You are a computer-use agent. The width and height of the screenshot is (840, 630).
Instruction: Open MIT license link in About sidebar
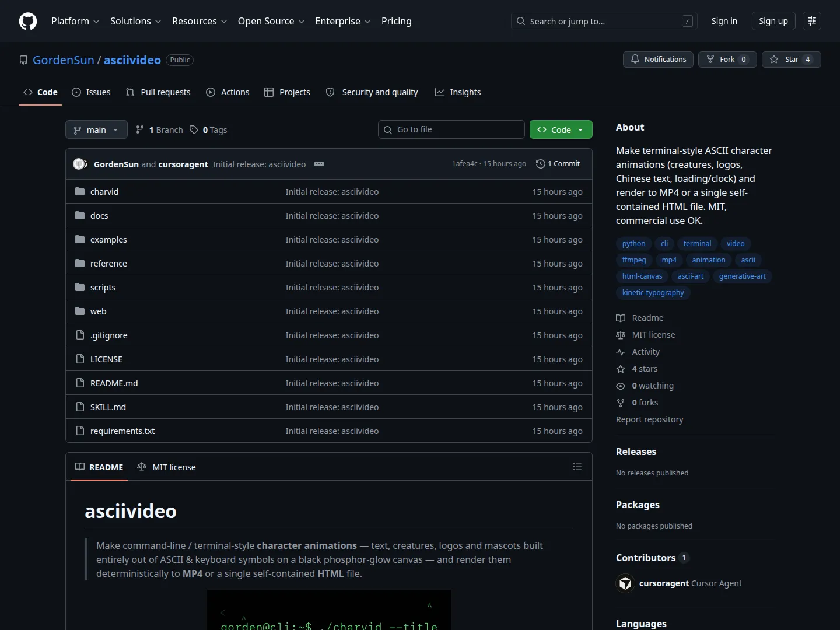click(x=646, y=335)
